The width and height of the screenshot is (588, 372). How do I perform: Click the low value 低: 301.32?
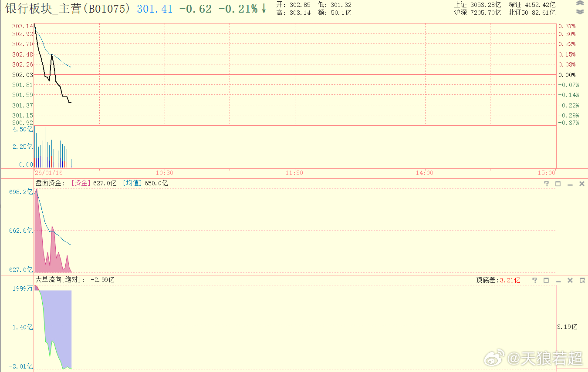pos(335,5)
